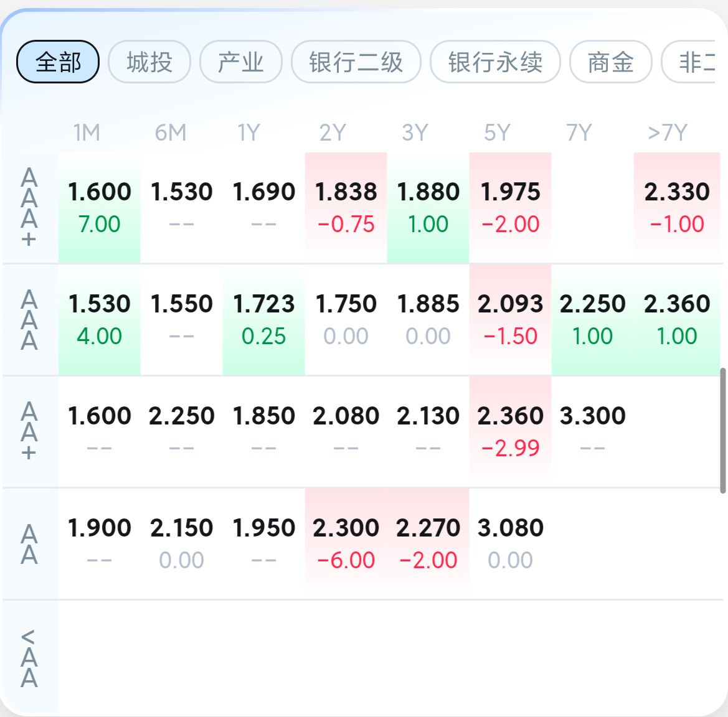This screenshot has height=717, width=728.
Task: Choose the 银行永续 tab
Action: click(495, 62)
